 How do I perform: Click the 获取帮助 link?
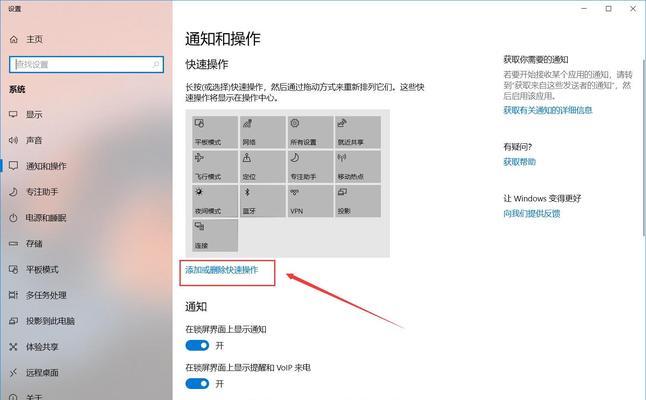point(520,161)
